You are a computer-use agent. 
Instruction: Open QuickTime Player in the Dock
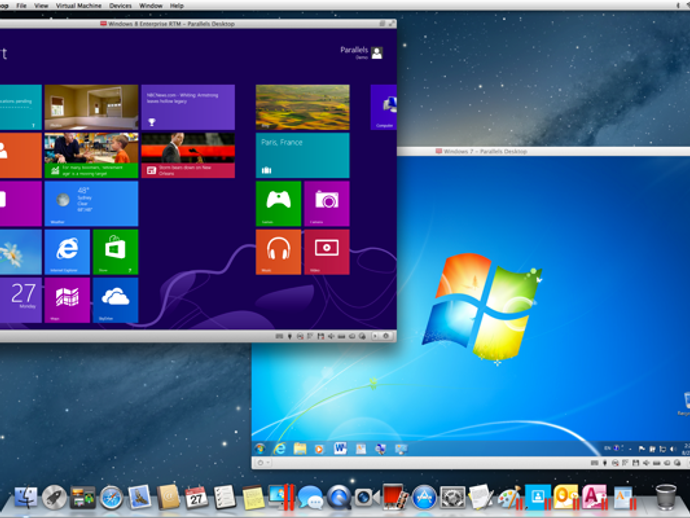[x=338, y=497]
